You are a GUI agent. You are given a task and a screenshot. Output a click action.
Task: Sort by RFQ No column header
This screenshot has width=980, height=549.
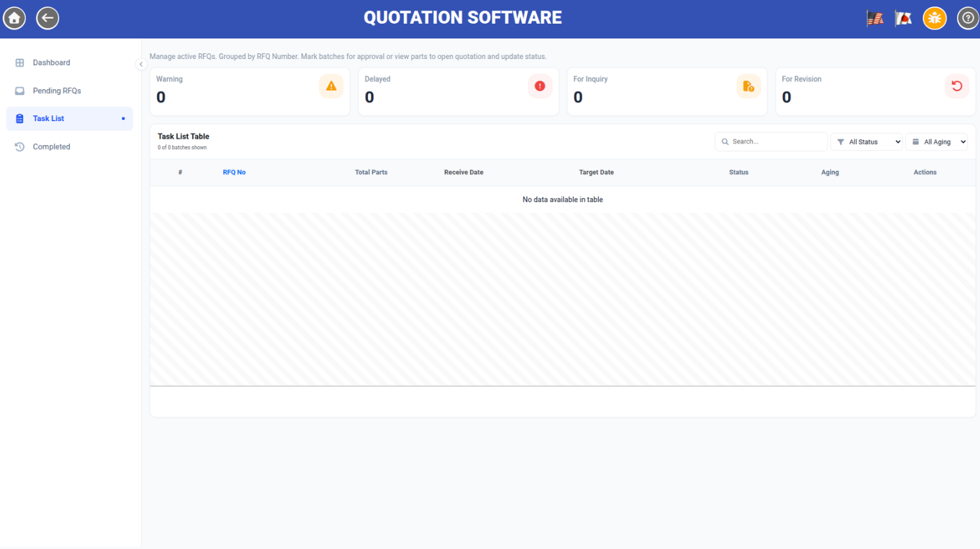(234, 173)
